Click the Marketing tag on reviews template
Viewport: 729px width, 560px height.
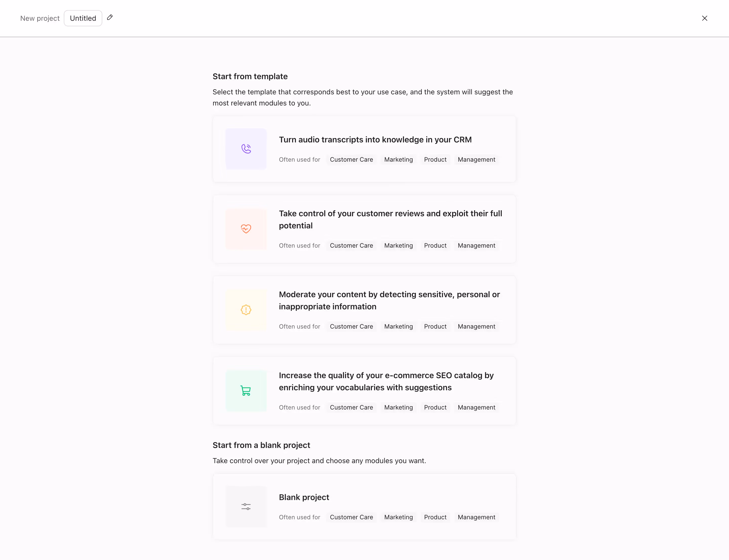pyautogui.click(x=398, y=245)
